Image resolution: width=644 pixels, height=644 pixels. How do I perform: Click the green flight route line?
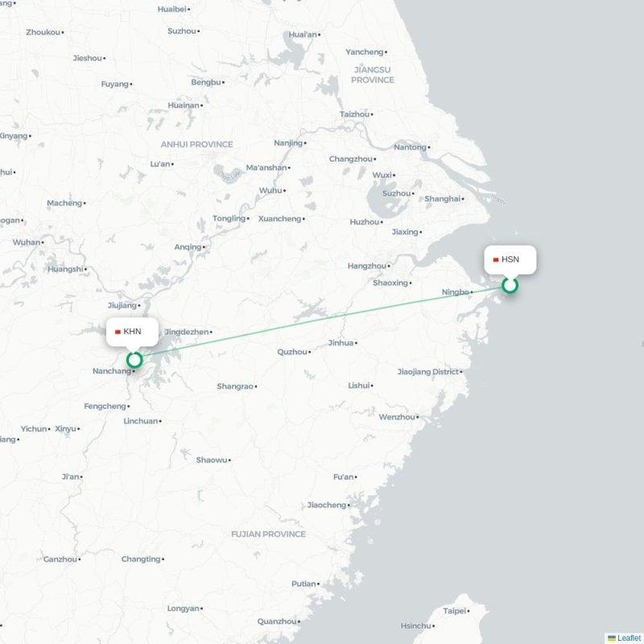point(322,320)
